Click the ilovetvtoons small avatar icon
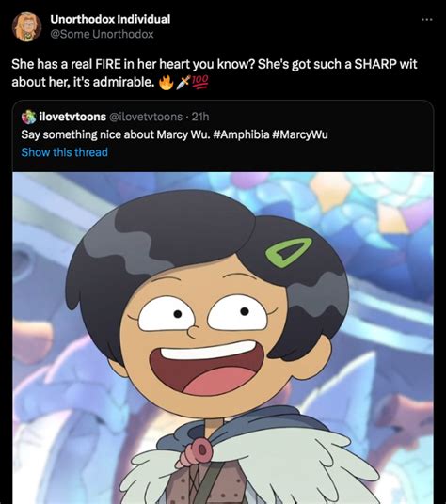446x504 pixels. pyautogui.click(x=28, y=117)
